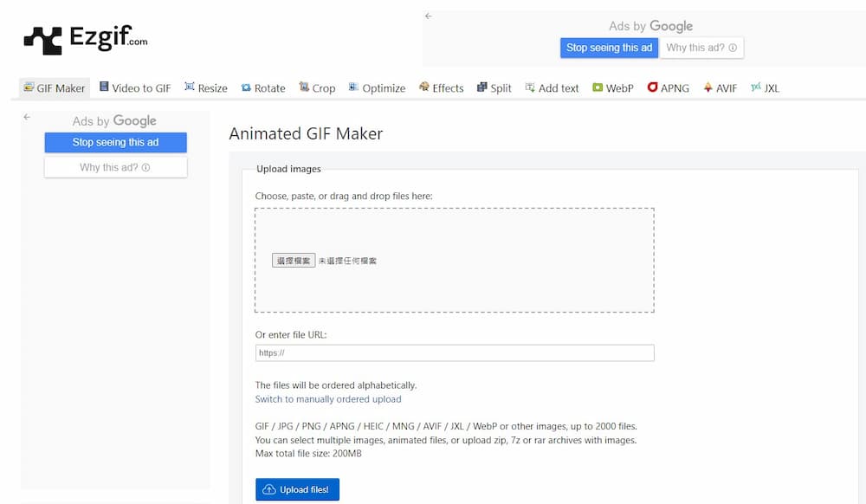Click the no-file-selected status text
Viewport: 866px width, 504px height.
click(347, 262)
